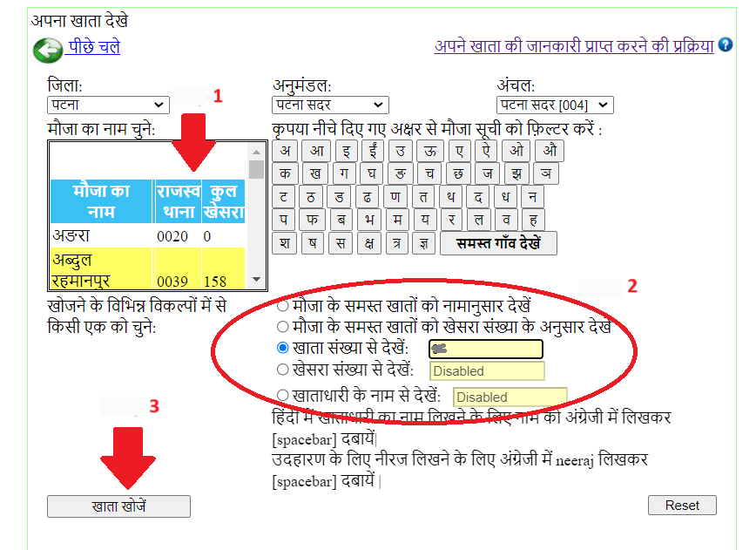
Task: Filter mauja list by letter म
Action: point(397,220)
